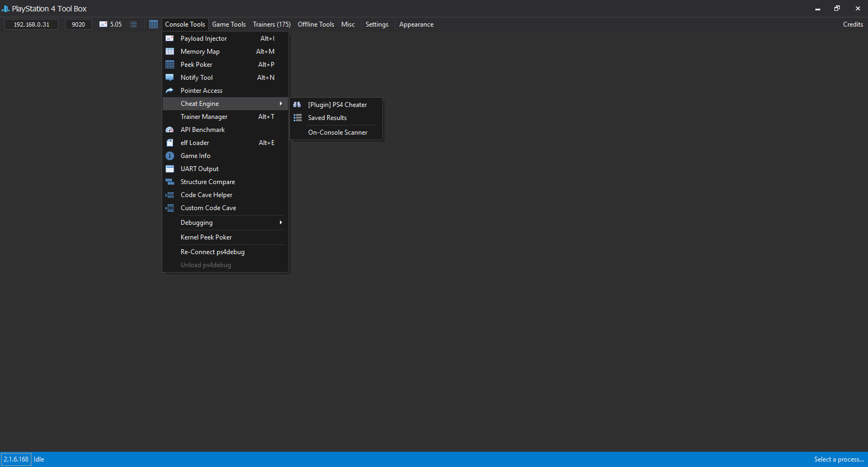Screen dimensions: 868x467
Task: Select Structure Compare menu entry
Action: 225,182
